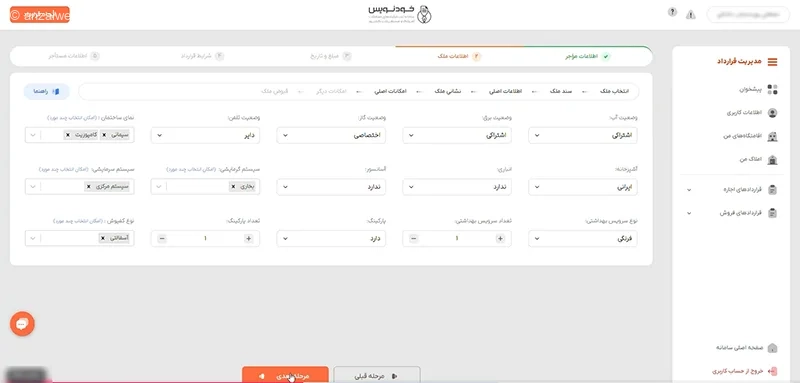This screenshot has width=800, height=383.
Task: Remove the بخاری tag from سیستم گرمایشی
Action: point(233,187)
